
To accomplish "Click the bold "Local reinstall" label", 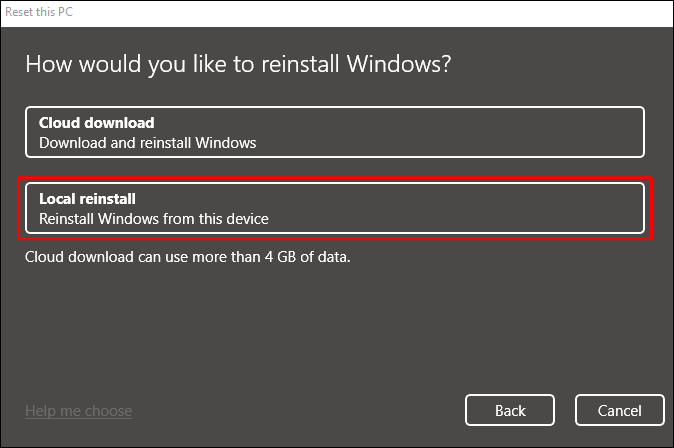I will (87, 198).
